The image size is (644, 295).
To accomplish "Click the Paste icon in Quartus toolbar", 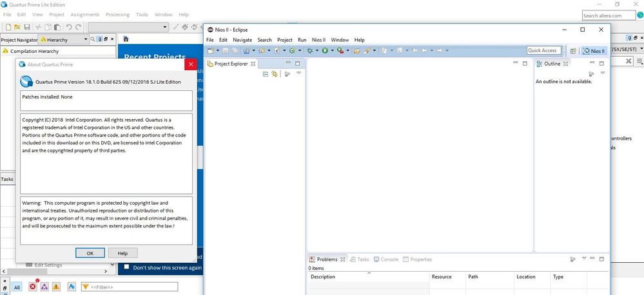I will tap(57, 27).
